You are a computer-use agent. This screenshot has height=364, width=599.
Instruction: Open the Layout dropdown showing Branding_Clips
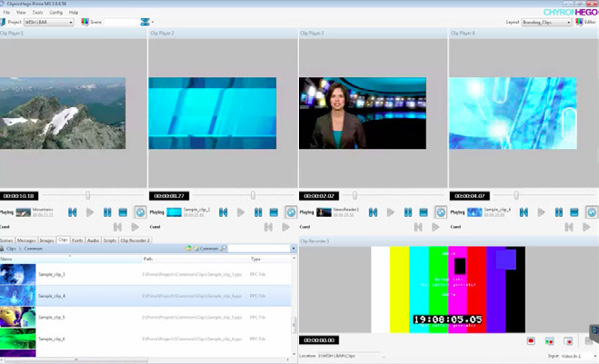(546, 22)
